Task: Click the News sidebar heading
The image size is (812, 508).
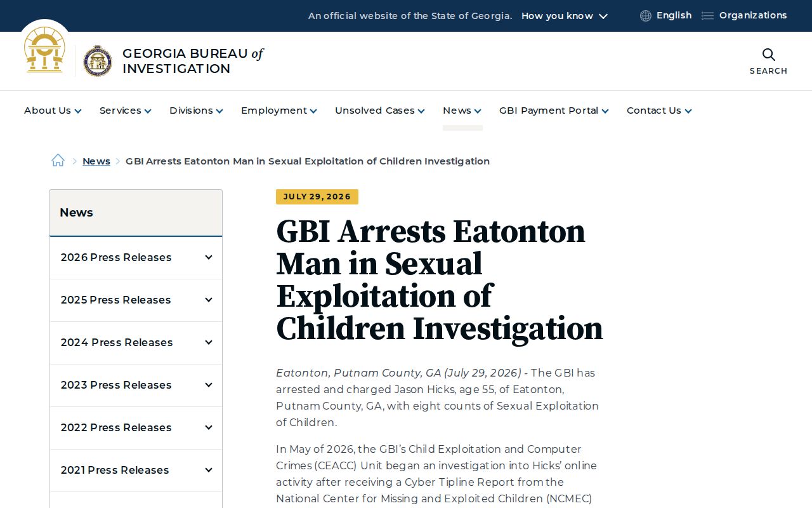Action: [76, 213]
